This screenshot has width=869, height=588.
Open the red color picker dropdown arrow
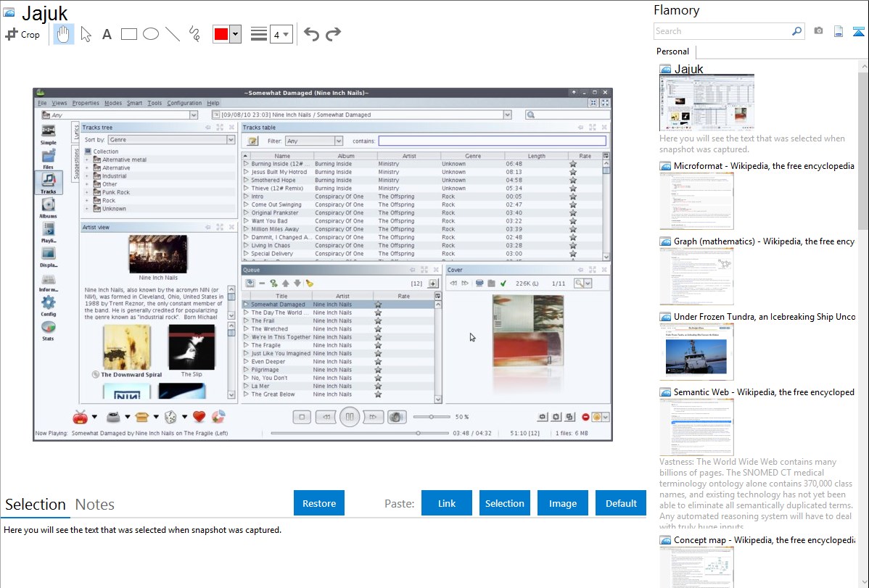236,34
